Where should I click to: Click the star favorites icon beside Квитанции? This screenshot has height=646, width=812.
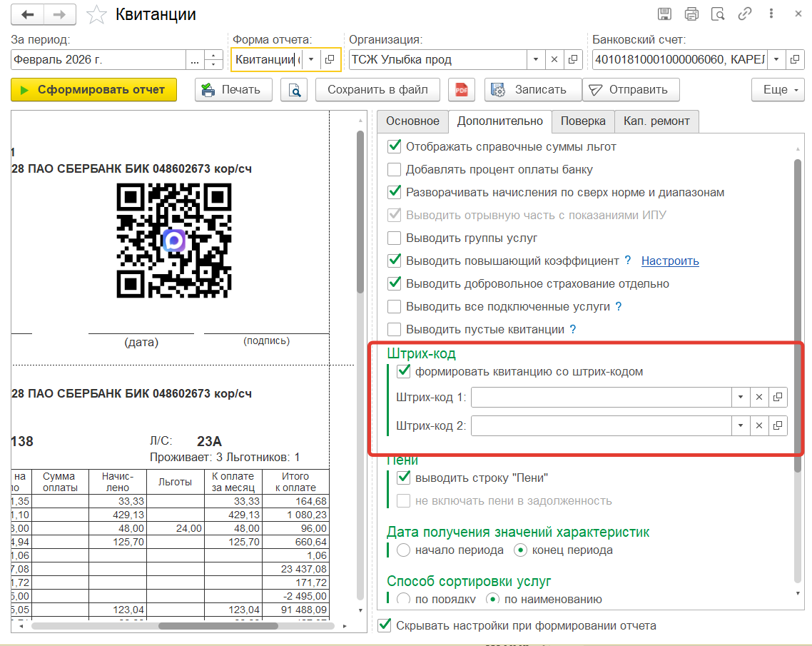click(96, 14)
